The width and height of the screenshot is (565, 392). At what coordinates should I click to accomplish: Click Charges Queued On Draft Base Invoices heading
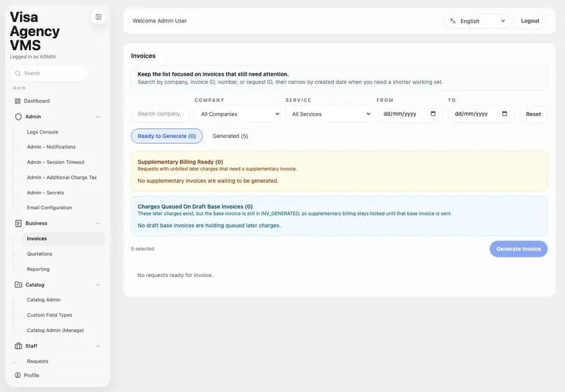[x=195, y=207]
